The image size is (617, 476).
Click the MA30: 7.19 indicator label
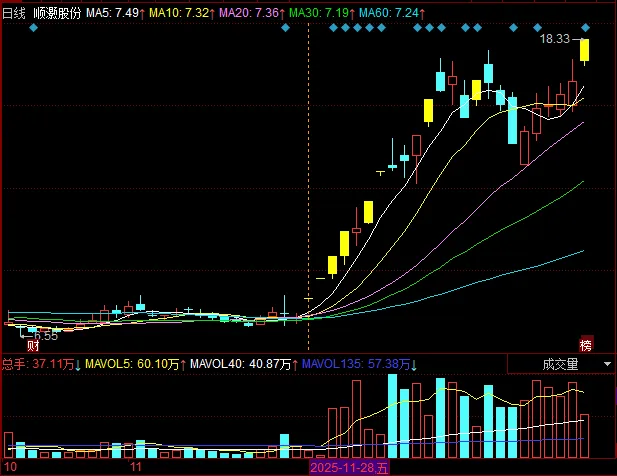click(322, 13)
